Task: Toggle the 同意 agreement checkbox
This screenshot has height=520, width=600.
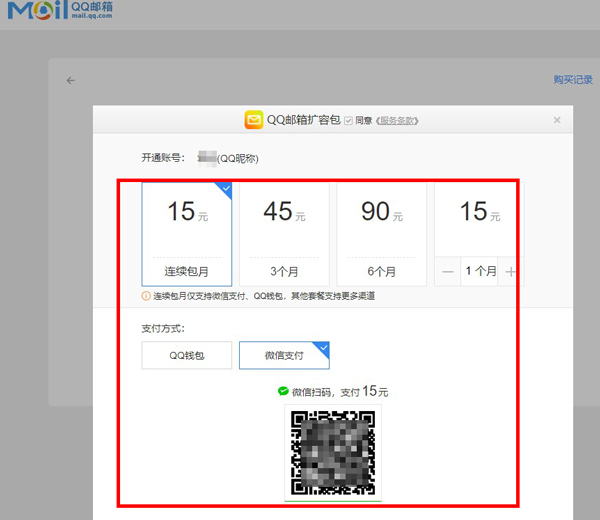Action: tap(348, 120)
